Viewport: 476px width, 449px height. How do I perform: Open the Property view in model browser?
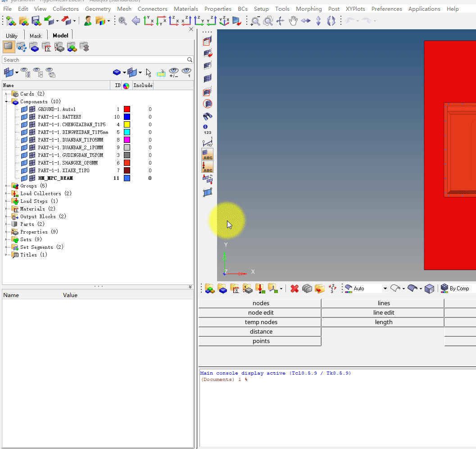click(59, 47)
